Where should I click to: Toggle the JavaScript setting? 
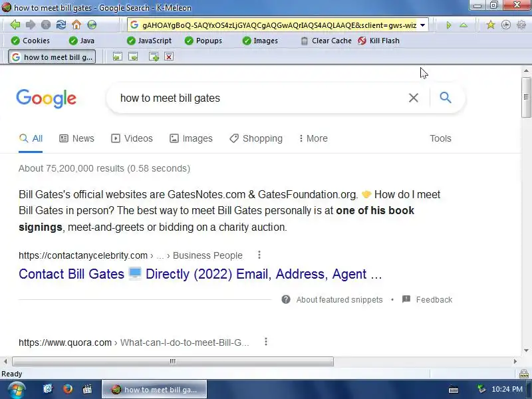tap(149, 41)
